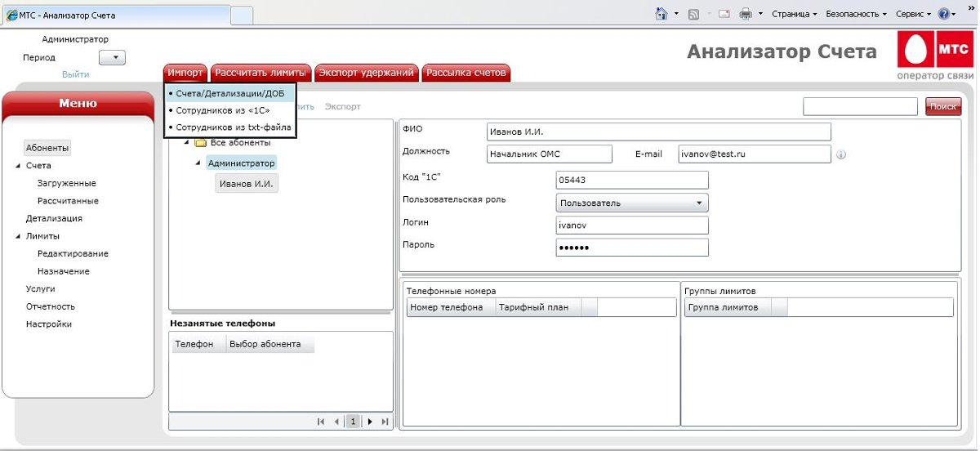
Task: Open the Страница menu dropdown
Action: tap(794, 14)
